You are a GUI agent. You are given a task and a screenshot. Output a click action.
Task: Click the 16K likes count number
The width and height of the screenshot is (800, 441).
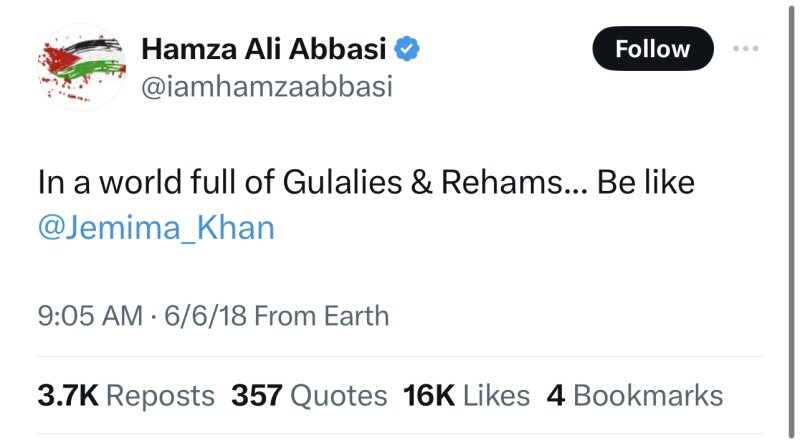(430, 395)
